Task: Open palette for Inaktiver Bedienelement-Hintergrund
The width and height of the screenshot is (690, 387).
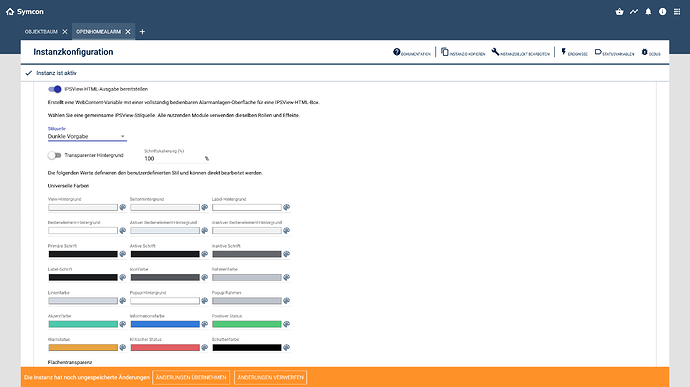Action: click(x=286, y=231)
